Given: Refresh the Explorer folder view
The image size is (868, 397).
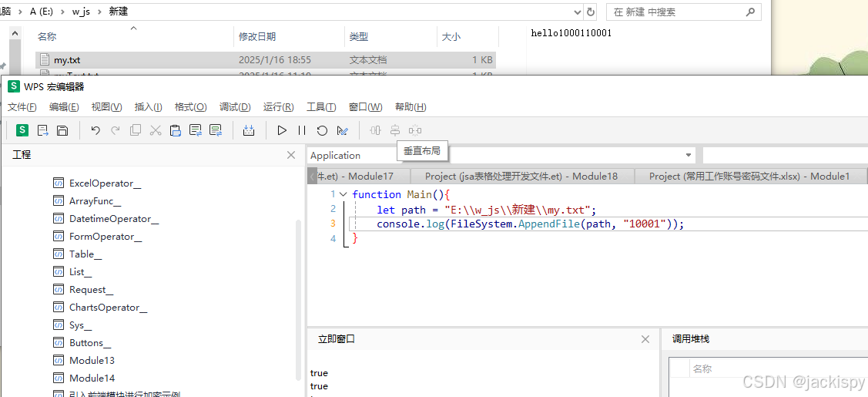Looking at the screenshot, I should tap(591, 12).
